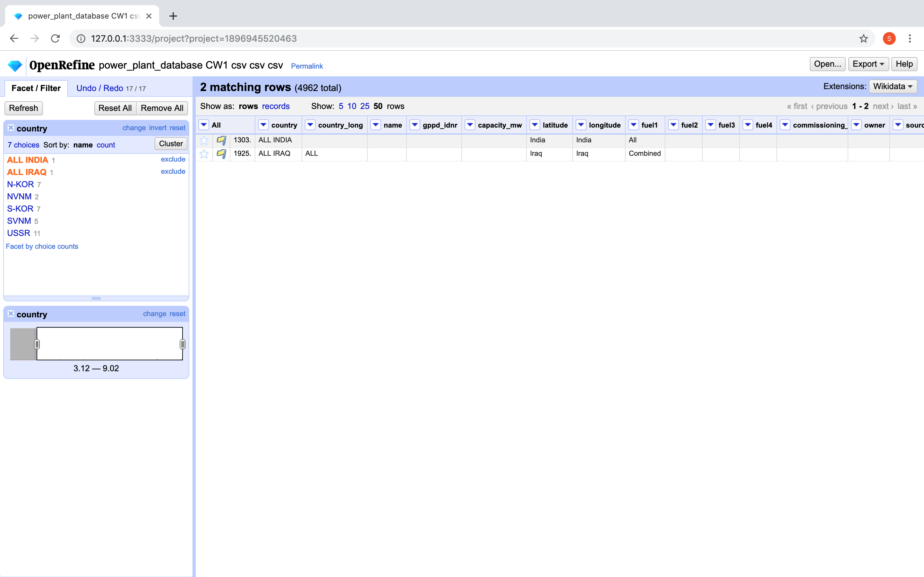Flag row 1925 ALL IRAQ

(221, 154)
